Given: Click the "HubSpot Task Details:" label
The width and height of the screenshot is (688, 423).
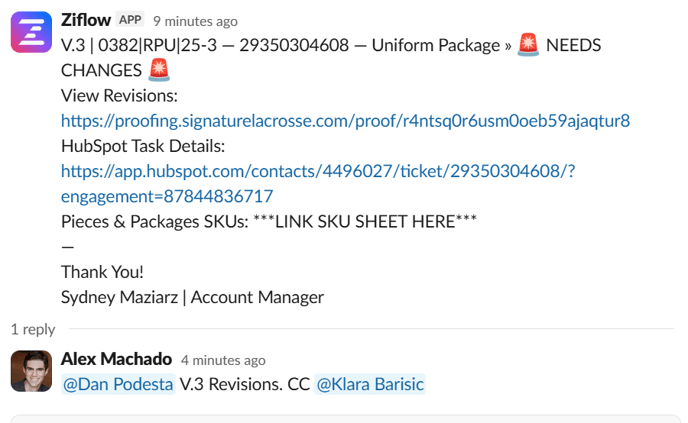Looking at the screenshot, I should click(x=142, y=146).
